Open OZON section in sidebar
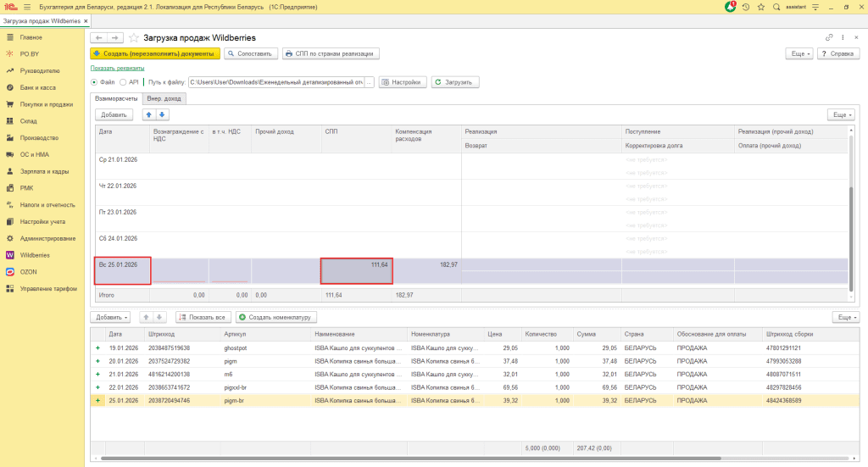868x467 pixels. 28,272
